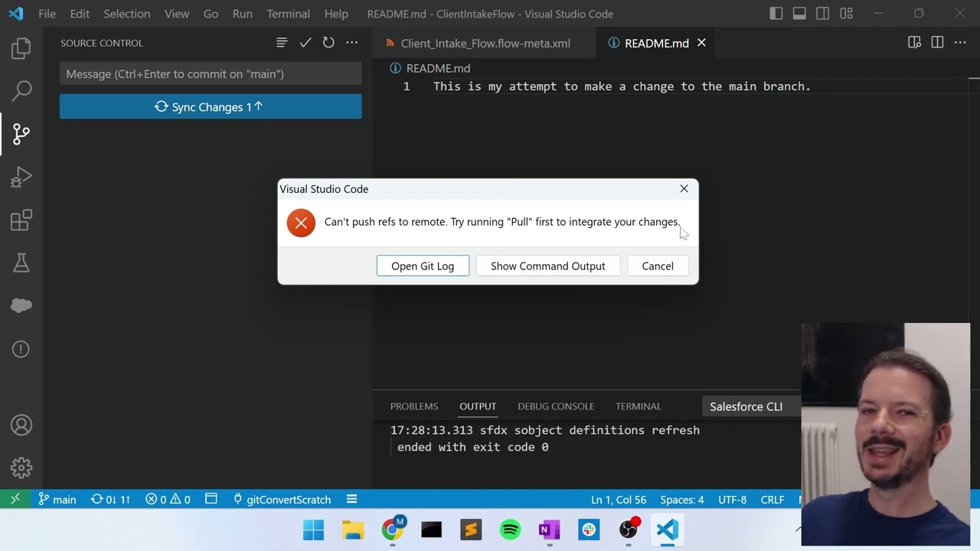Click the Commit checkmark in Source Control

click(x=305, y=43)
